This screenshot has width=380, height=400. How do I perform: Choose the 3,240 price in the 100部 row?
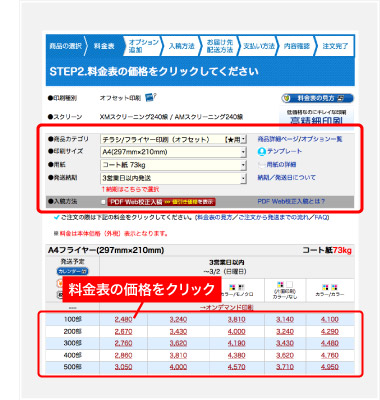tap(178, 319)
